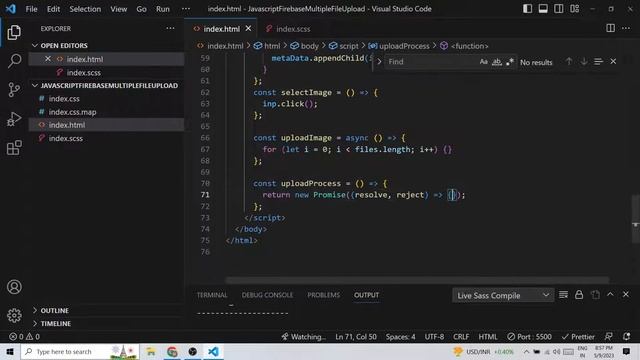
Task: Toggle output auto scrolling lock
Action: tap(579, 295)
